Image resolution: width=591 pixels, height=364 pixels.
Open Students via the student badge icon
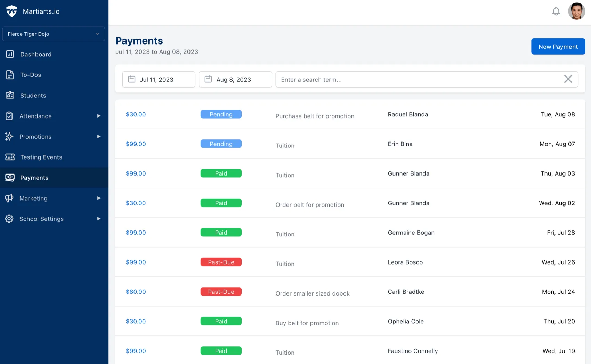click(x=10, y=95)
